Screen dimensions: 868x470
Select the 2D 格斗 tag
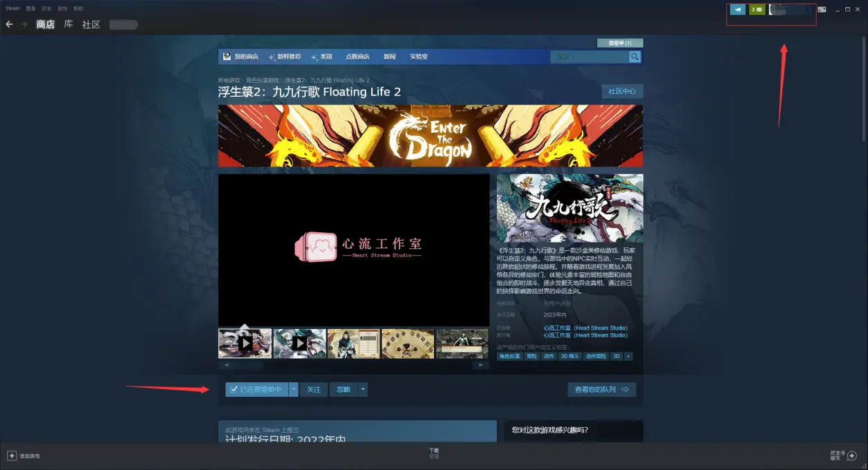571,357
